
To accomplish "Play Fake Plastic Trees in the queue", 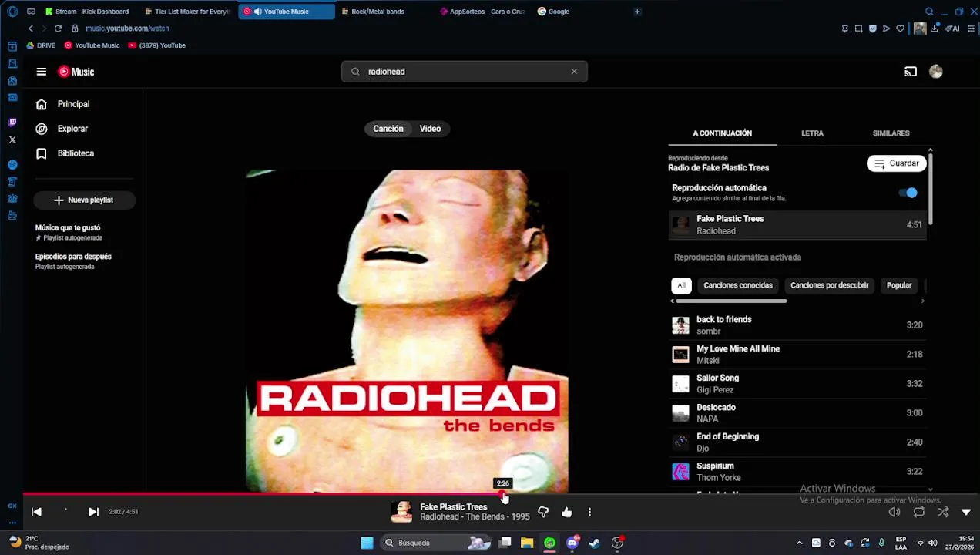I will point(797,225).
